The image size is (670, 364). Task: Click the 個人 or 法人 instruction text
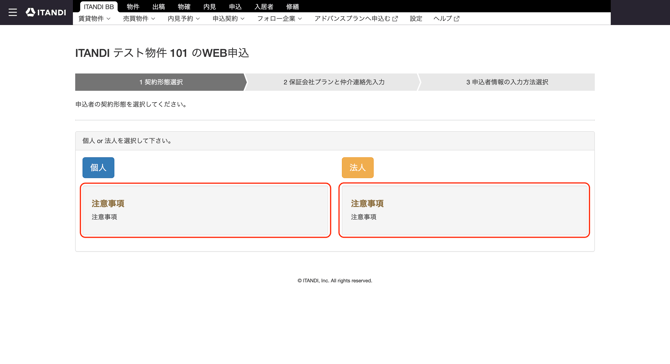pyautogui.click(x=127, y=141)
